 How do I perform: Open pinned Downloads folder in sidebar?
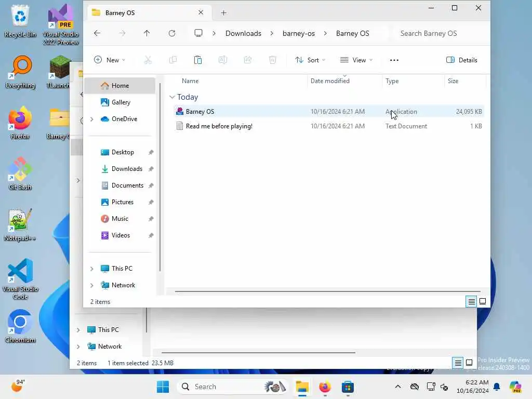click(119, 169)
